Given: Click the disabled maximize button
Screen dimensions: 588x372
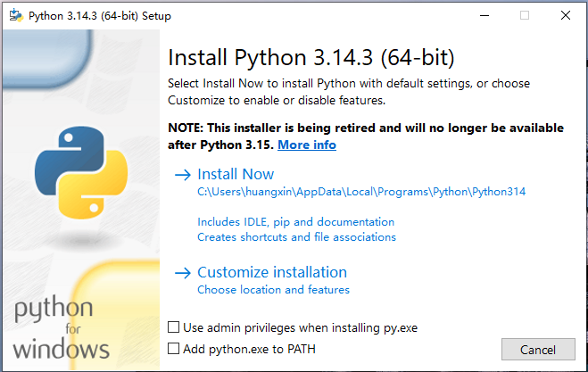Looking at the screenshot, I should [524, 15].
